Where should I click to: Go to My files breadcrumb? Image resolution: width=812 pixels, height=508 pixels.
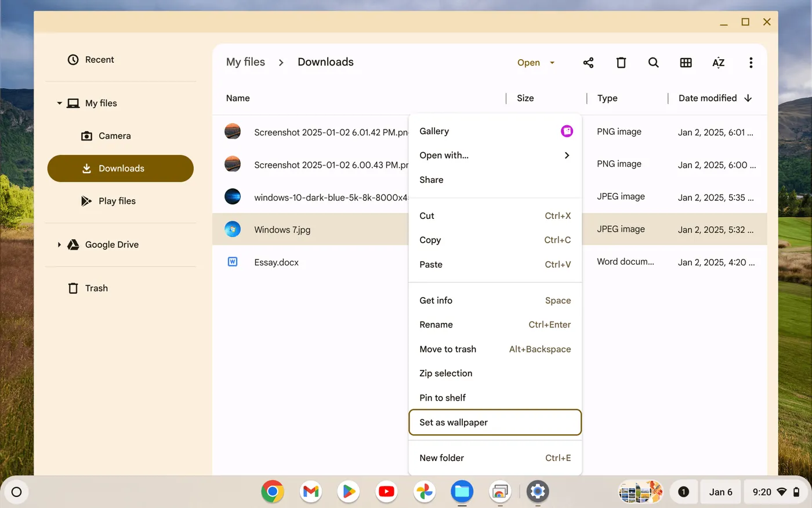245,62
